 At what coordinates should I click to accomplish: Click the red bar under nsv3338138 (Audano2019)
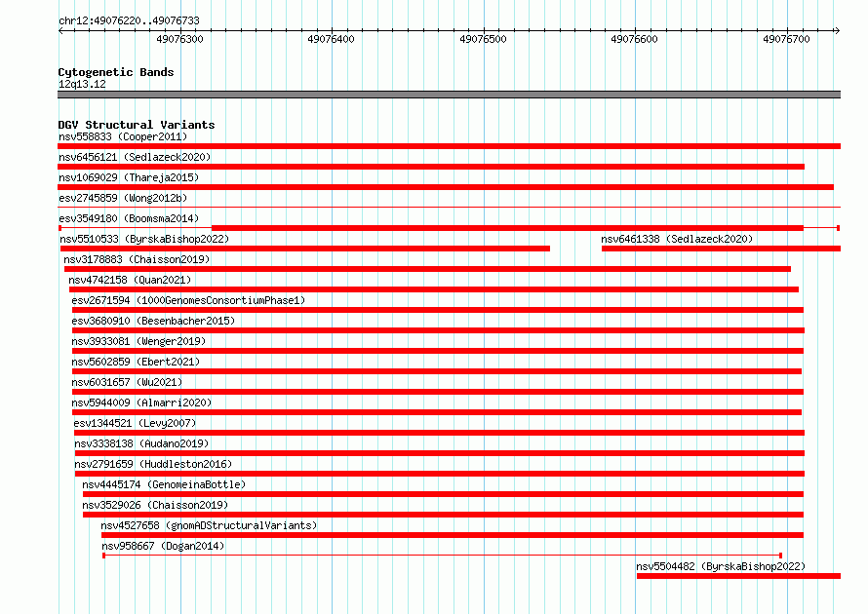click(x=440, y=453)
